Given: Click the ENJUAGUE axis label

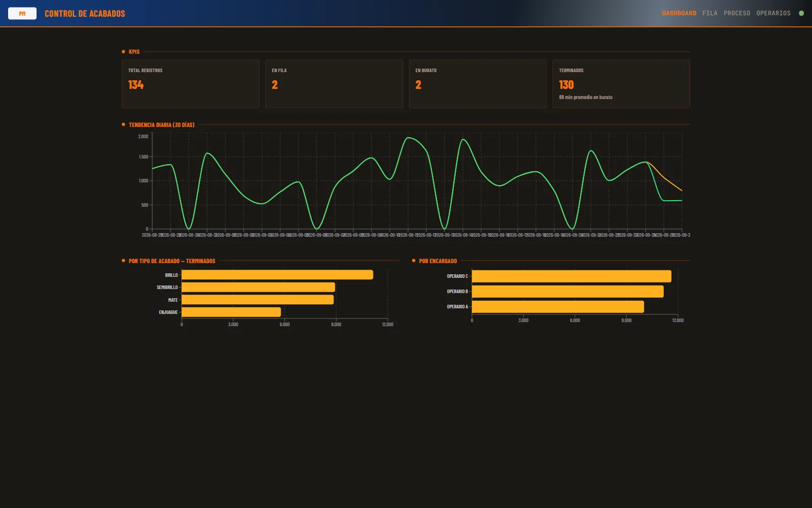Looking at the screenshot, I should coord(168,312).
